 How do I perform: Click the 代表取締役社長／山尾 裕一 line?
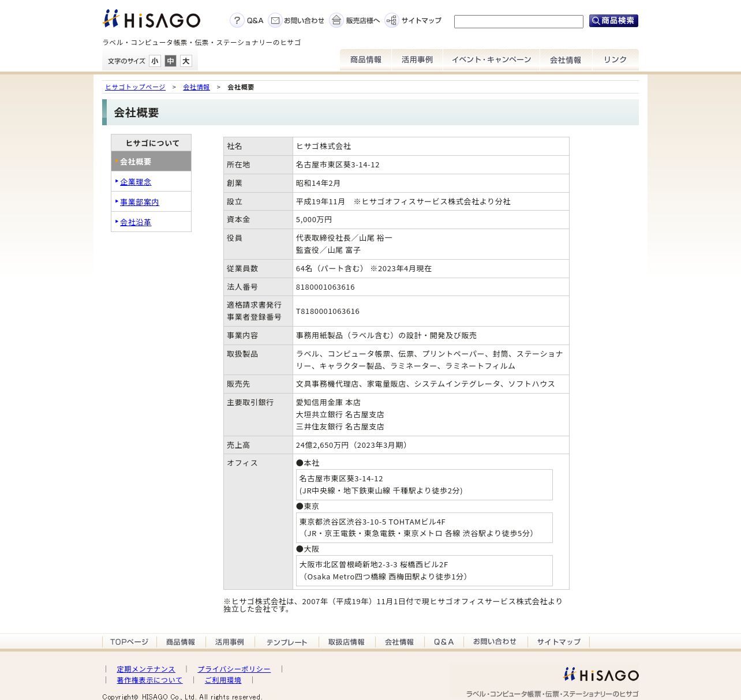pyautogui.click(x=344, y=238)
